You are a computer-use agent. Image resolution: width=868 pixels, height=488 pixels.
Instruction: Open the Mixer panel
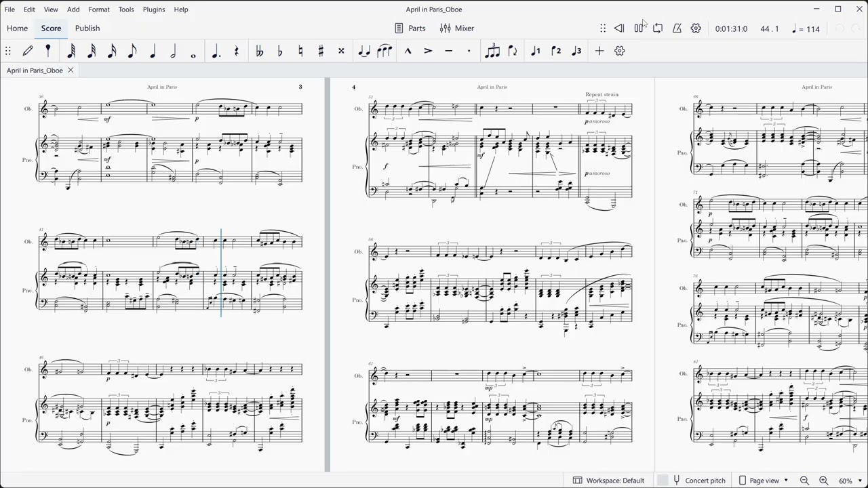click(x=457, y=28)
